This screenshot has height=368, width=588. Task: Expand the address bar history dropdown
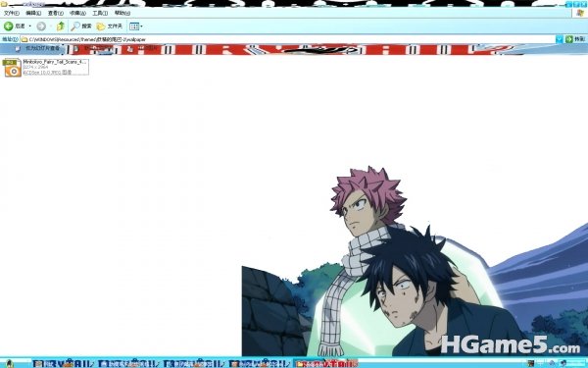point(560,39)
